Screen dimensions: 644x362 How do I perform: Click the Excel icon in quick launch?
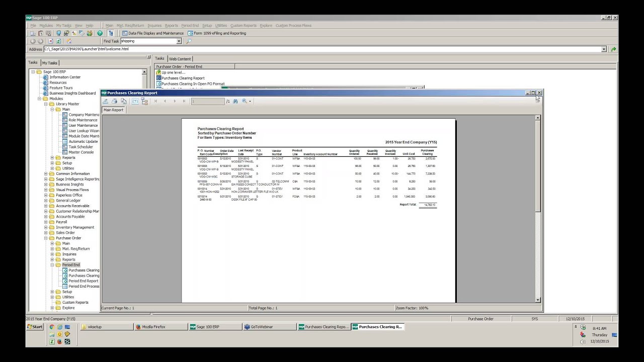[51, 341]
